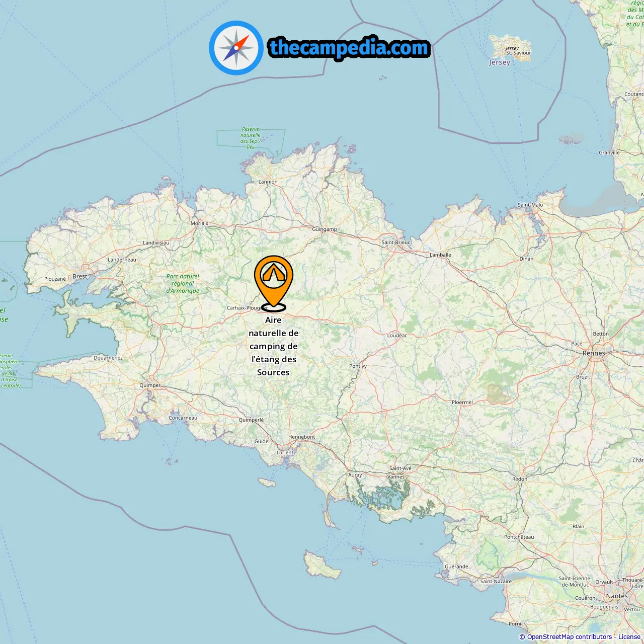Select the Quimper town label
This screenshot has width=644, height=644.
click(150, 385)
